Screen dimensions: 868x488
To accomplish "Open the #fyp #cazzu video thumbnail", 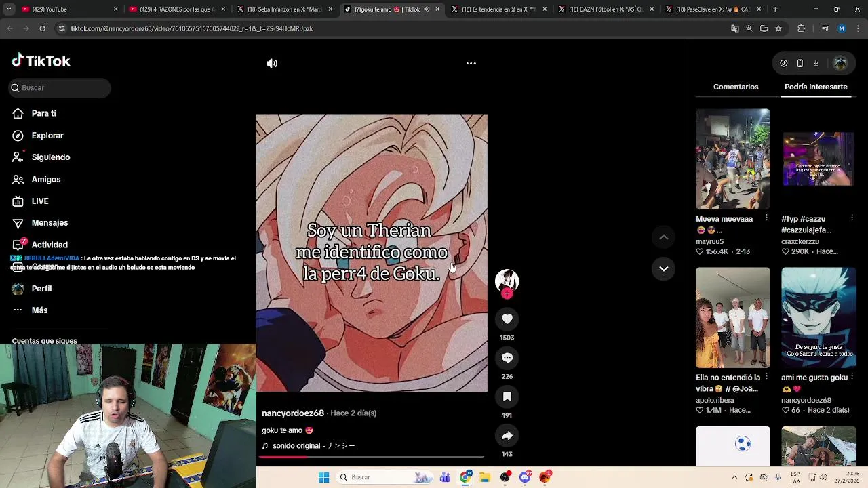I will tap(818, 159).
